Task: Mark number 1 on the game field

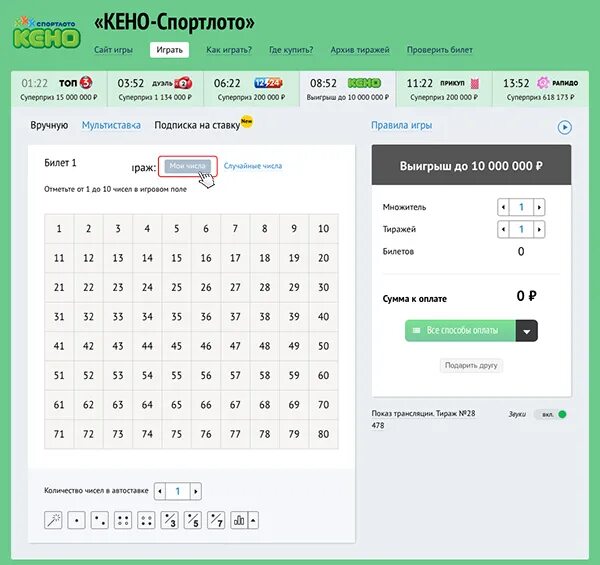Action: 59,229
